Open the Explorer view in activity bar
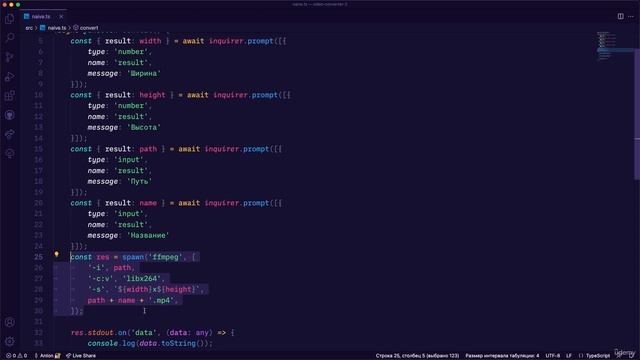This screenshot has width=640, height=360. point(9,19)
